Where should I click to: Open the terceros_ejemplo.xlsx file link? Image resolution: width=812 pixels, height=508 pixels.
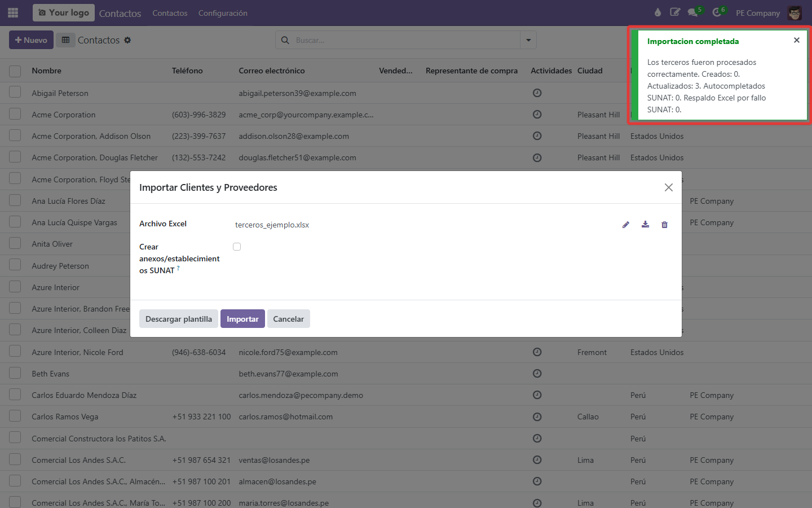(x=272, y=225)
